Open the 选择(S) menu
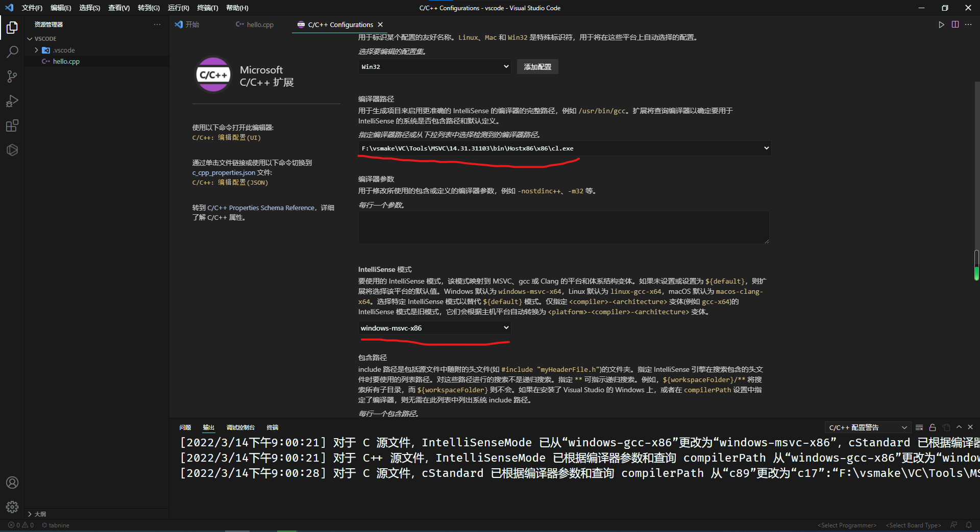The image size is (980, 532). pyautogui.click(x=90, y=8)
